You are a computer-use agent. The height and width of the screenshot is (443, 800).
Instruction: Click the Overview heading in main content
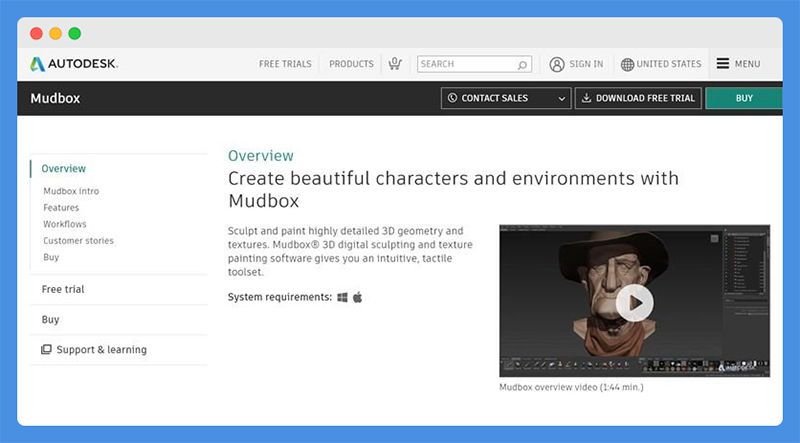pyautogui.click(x=261, y=156)
